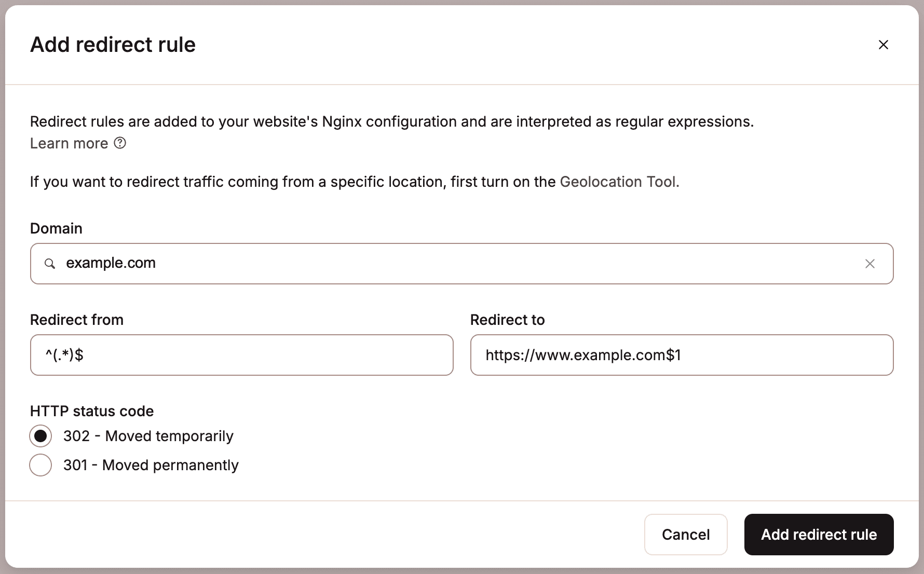Click the question-mark help icon beside Learn more
The width and height of the screenshot is (924, 574).
pos(120,143)
